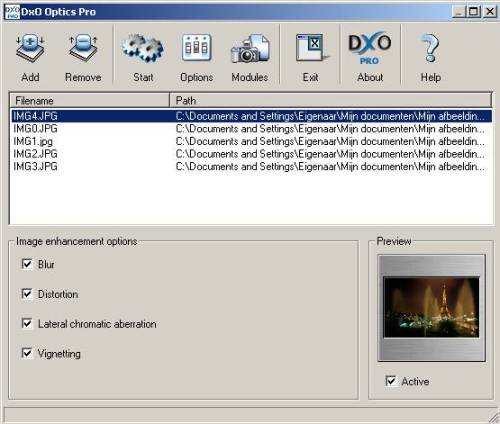The height and width of the screenshot is (424, 500).
Task: Open Help via the question mark icon
Action: 430,48
